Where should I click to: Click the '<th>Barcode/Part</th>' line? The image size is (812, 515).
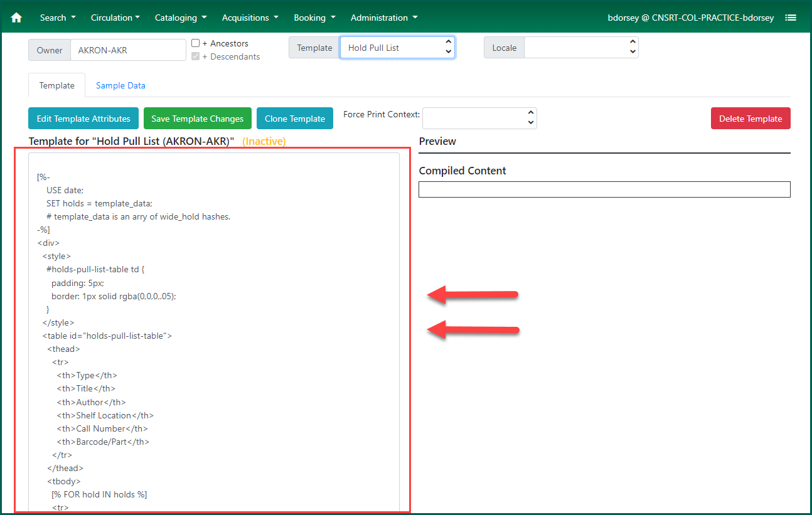click(103, 442)
